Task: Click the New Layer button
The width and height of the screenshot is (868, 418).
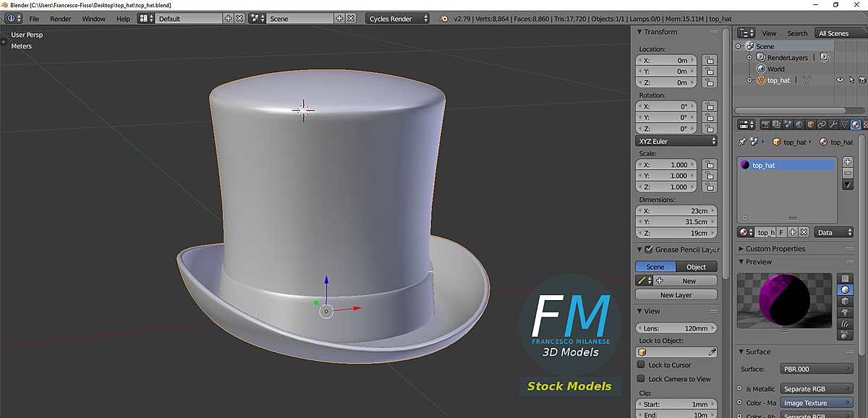Action: tap(675, 294)
